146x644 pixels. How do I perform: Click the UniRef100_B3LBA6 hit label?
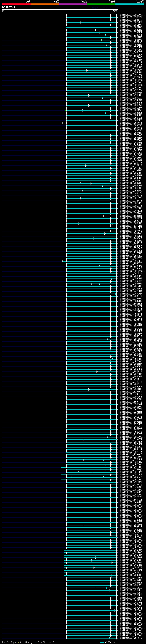[x=131, y=344]
